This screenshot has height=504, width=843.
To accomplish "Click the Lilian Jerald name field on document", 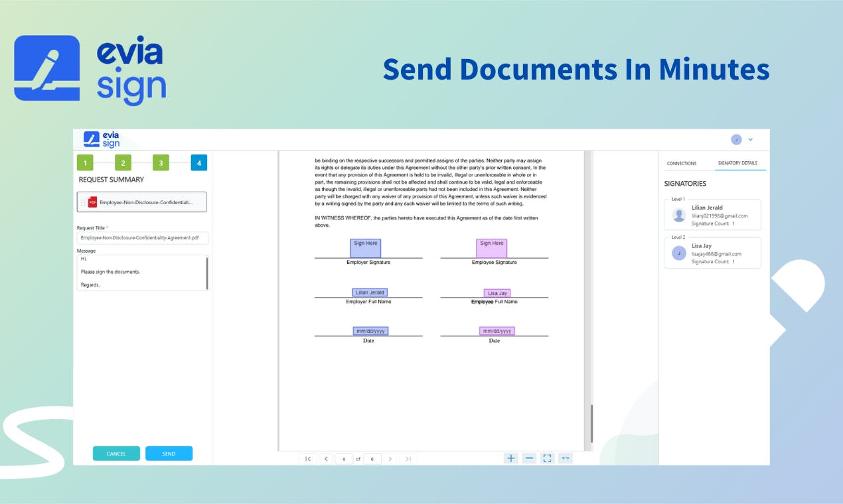I will coord(370,292).
